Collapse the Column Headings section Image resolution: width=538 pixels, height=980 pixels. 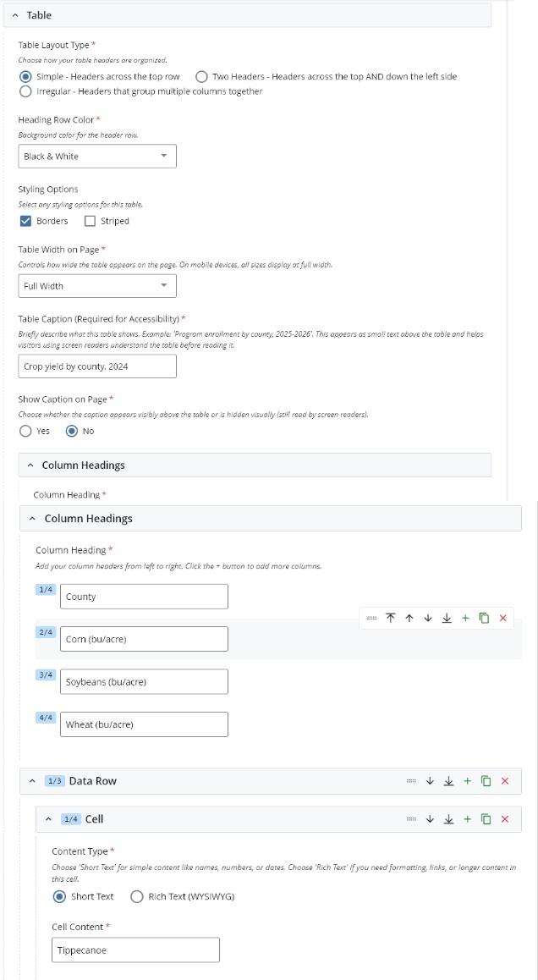point(31,518)
